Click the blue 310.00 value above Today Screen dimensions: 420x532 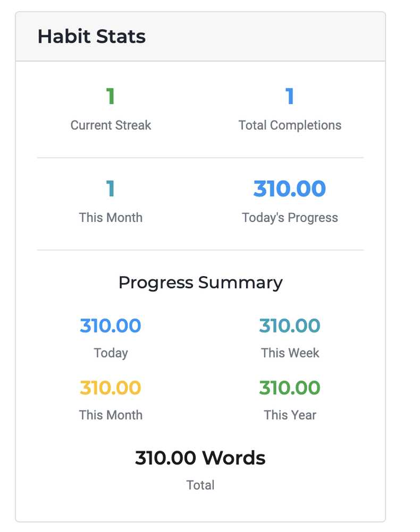click(x=111, y=326)
